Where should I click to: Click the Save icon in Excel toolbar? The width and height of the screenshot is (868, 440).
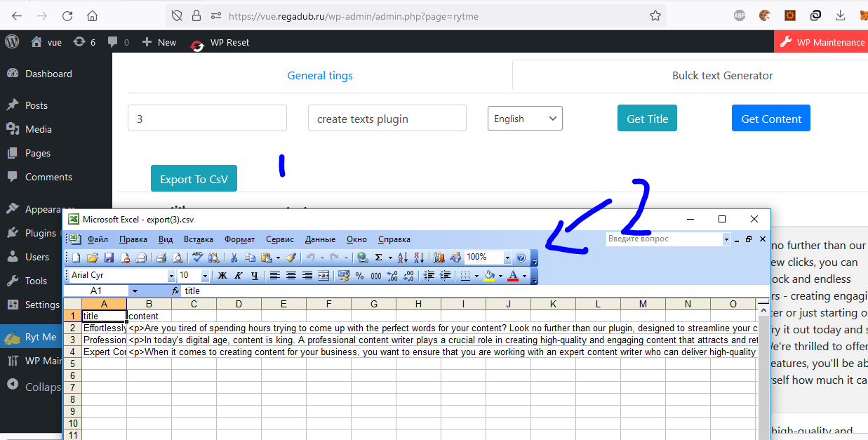[x=109, y=258]
